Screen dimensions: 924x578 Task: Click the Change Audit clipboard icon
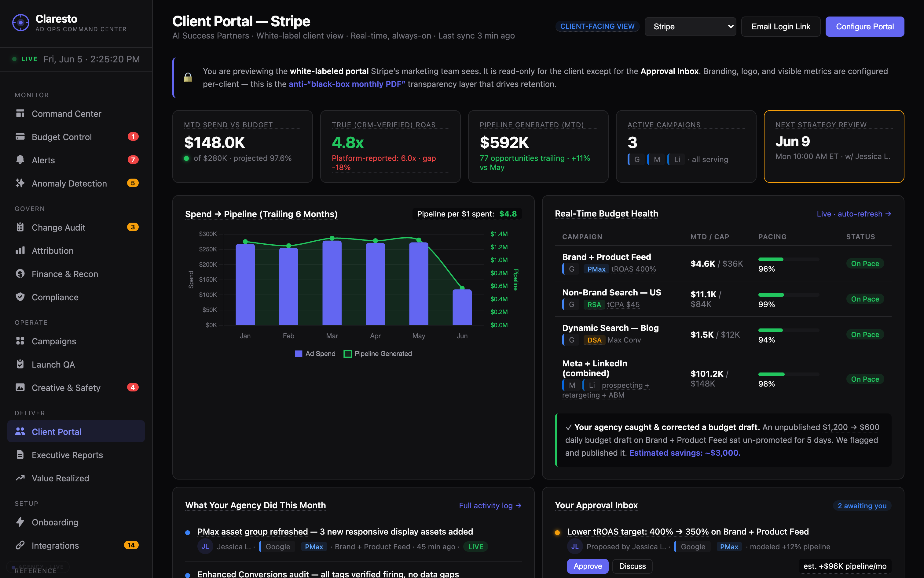tap(20, 228)
